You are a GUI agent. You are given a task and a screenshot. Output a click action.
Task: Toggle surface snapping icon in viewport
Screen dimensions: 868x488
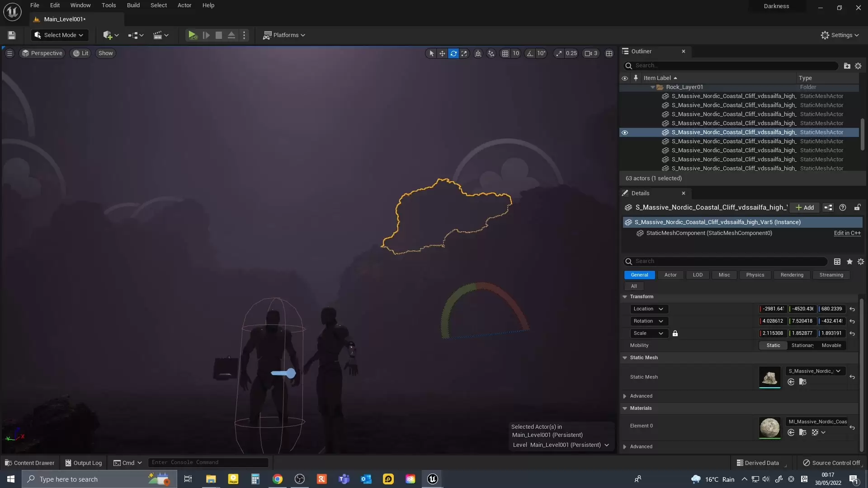491,53
